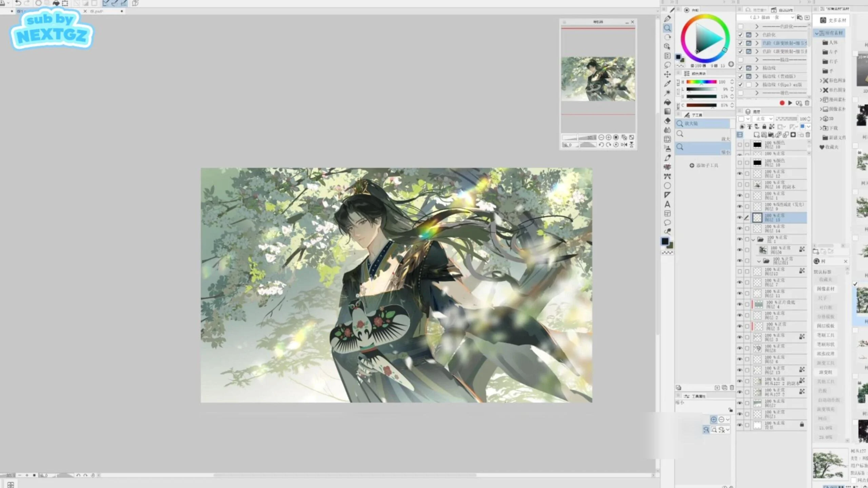868x488 pixels.
Task: Select the Move layer tool
Action: pyautogui.click(x=667, y=74)
